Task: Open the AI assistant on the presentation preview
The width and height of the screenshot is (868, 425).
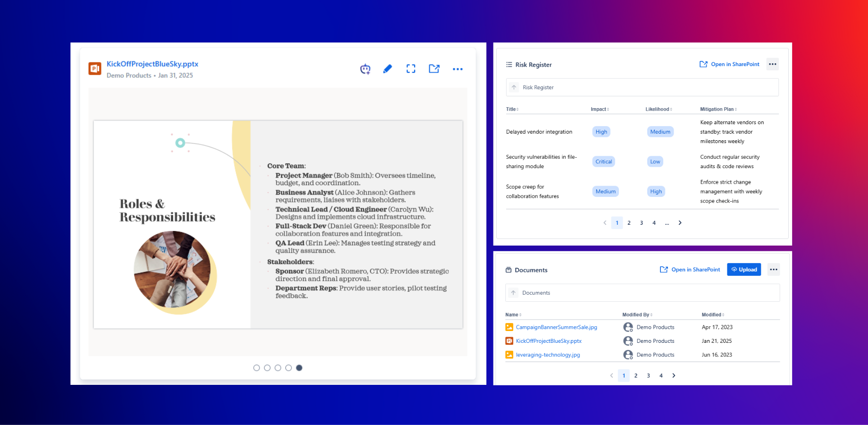Action: coord(365,69)
